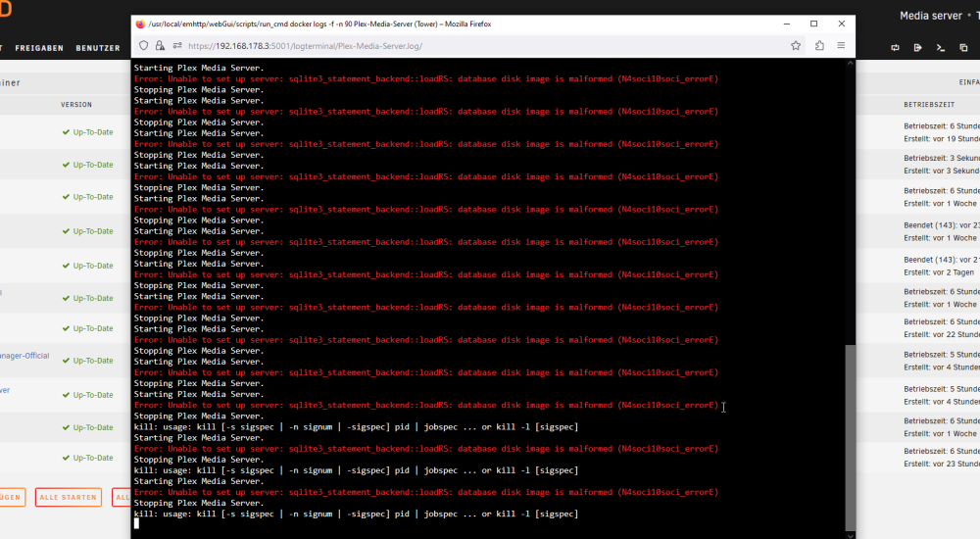Click the 'Erstellt: vor 23 Stunden' text
The width and height of the screenshot is (980, 539).
941,464
